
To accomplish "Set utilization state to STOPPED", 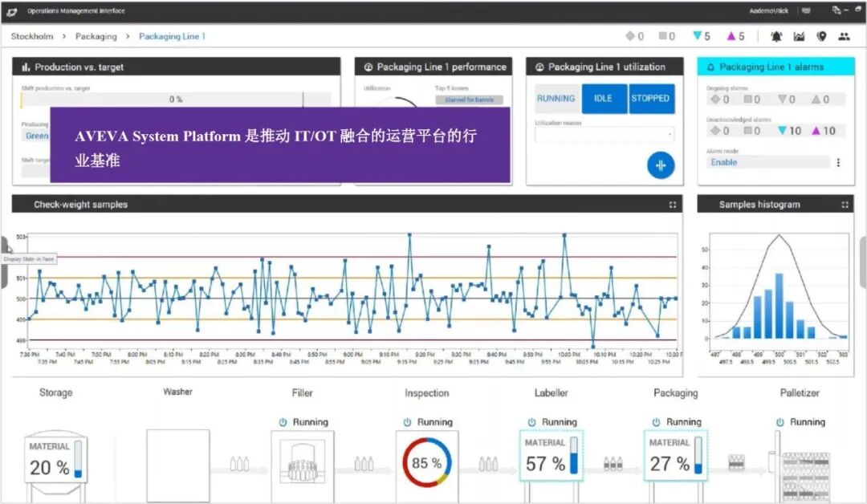I will (x=651, y=99).
